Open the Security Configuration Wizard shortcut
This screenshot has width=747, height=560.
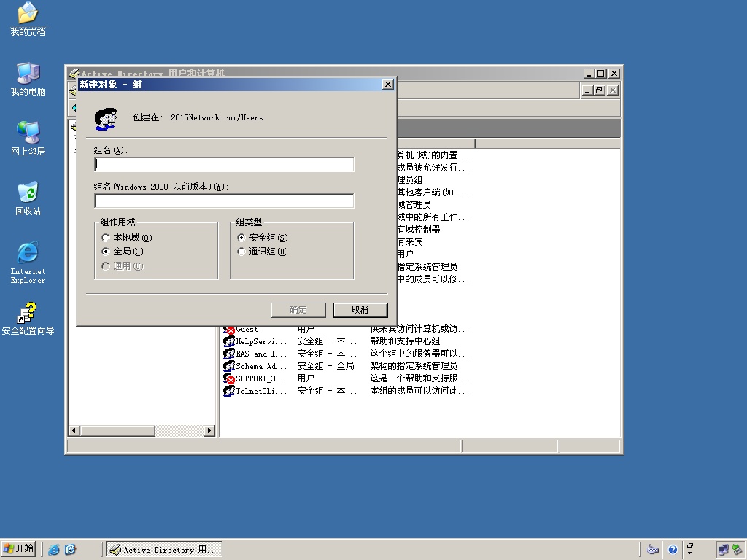(x=28, y=318)
